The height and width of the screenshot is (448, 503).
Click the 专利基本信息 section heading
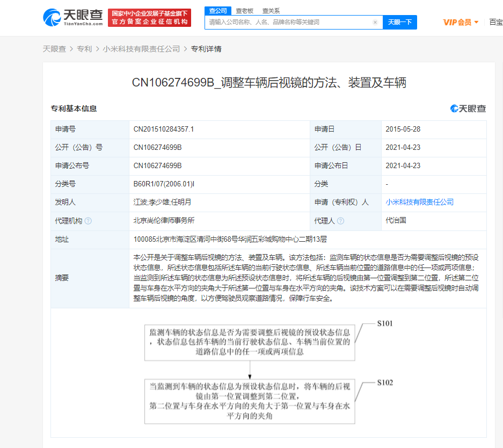click(74, 109)
